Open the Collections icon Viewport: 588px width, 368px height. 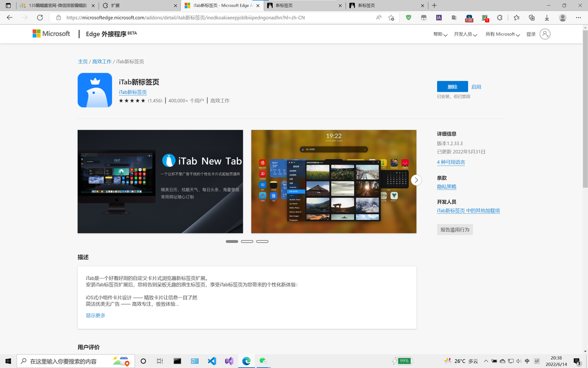531,17
